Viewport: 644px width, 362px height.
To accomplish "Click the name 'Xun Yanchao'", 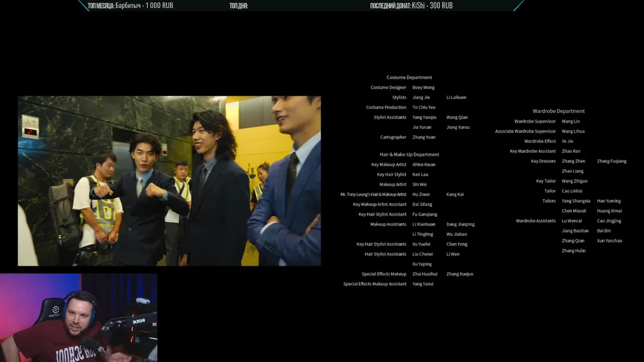I will [610, 241].
